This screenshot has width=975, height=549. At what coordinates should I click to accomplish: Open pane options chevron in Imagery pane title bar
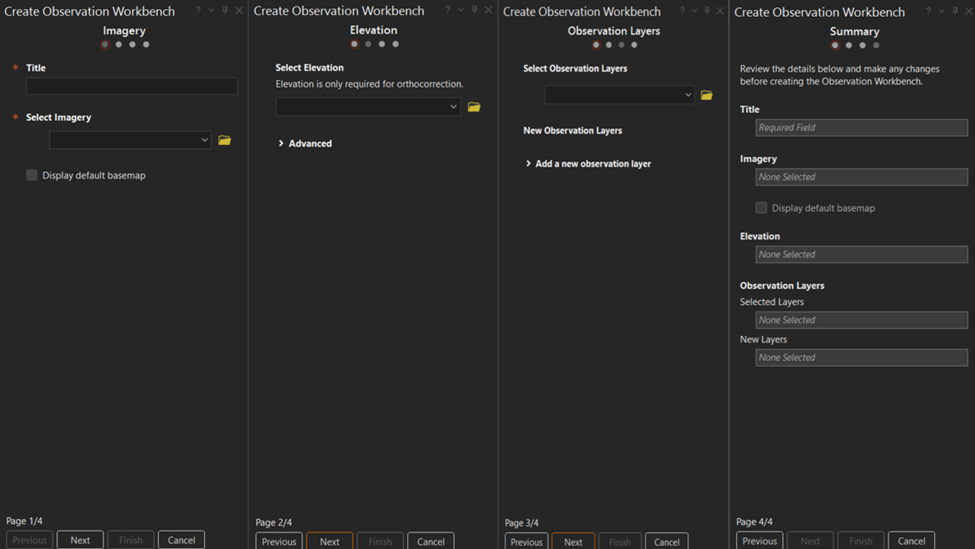pos(211,11)
